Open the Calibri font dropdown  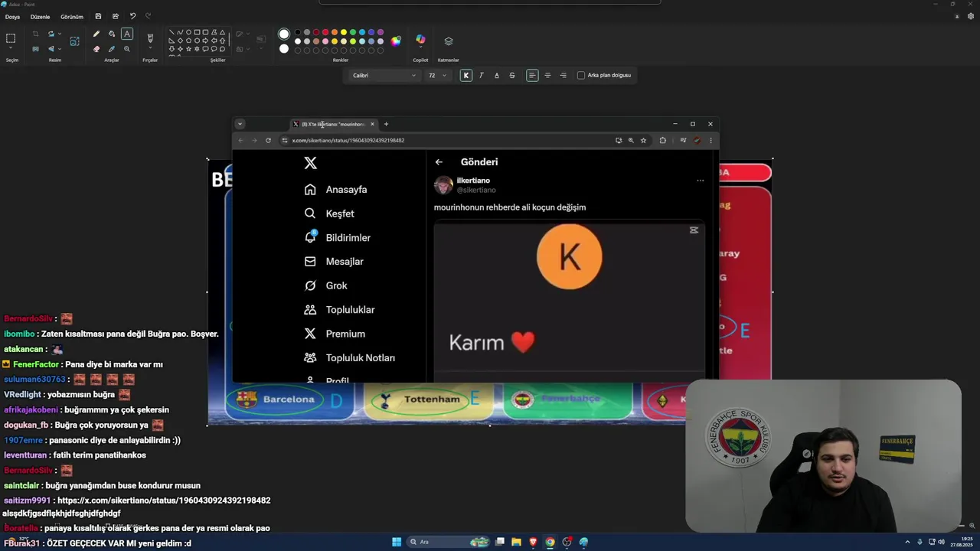(384, 75)
